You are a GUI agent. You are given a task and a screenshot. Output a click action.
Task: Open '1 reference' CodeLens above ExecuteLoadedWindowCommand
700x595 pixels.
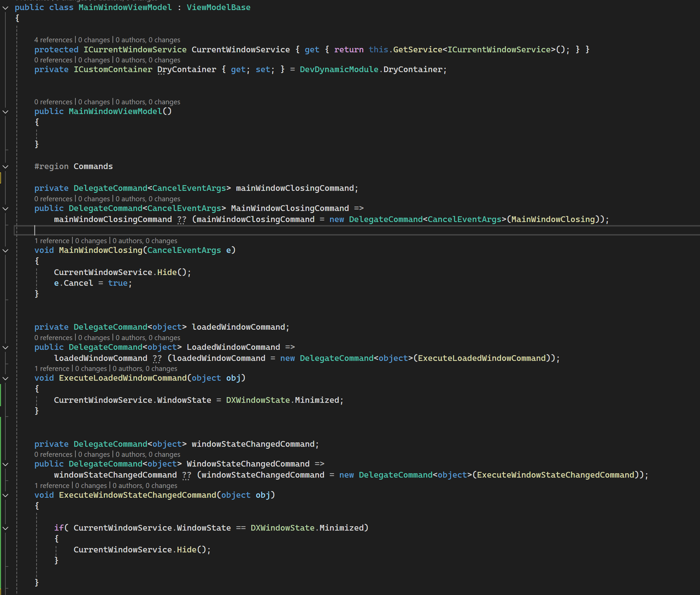tap(52, 369)
